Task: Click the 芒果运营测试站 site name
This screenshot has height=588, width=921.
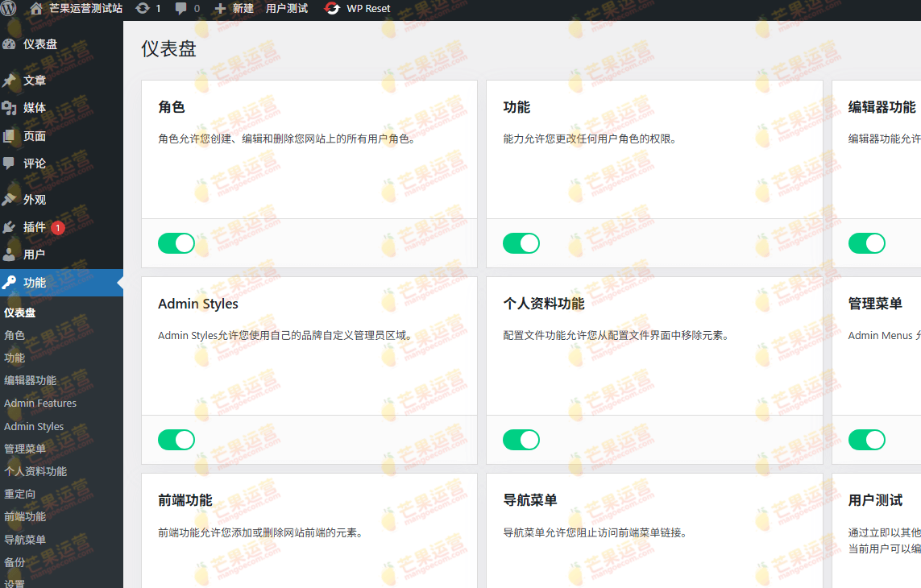Action: pos(85,8)
